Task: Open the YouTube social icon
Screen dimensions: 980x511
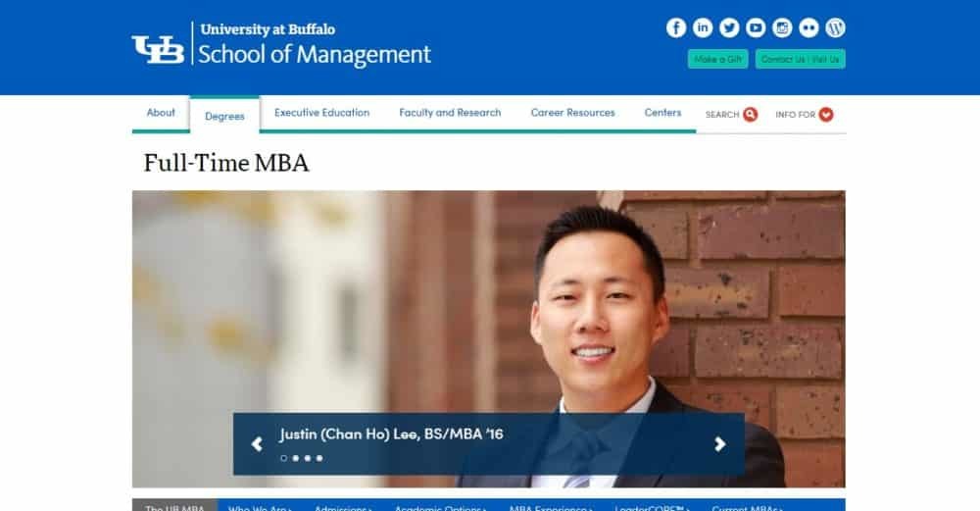Action: click(756, 27)
